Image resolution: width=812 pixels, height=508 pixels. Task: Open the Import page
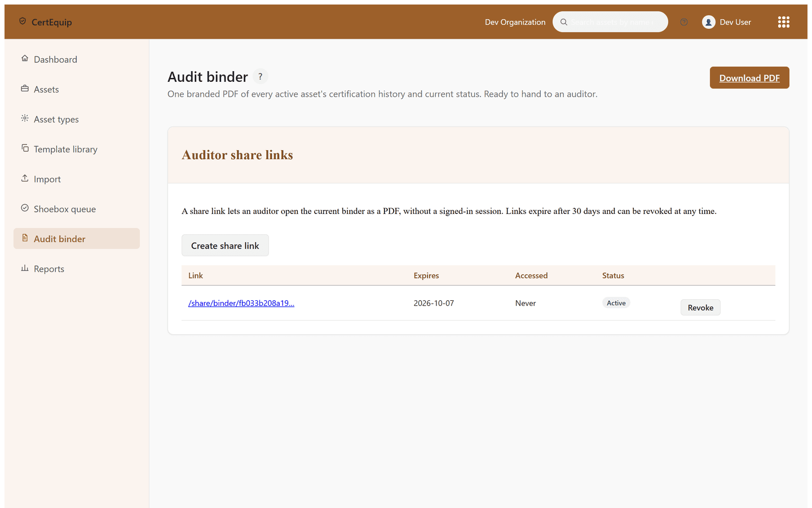tap(77, 179)
